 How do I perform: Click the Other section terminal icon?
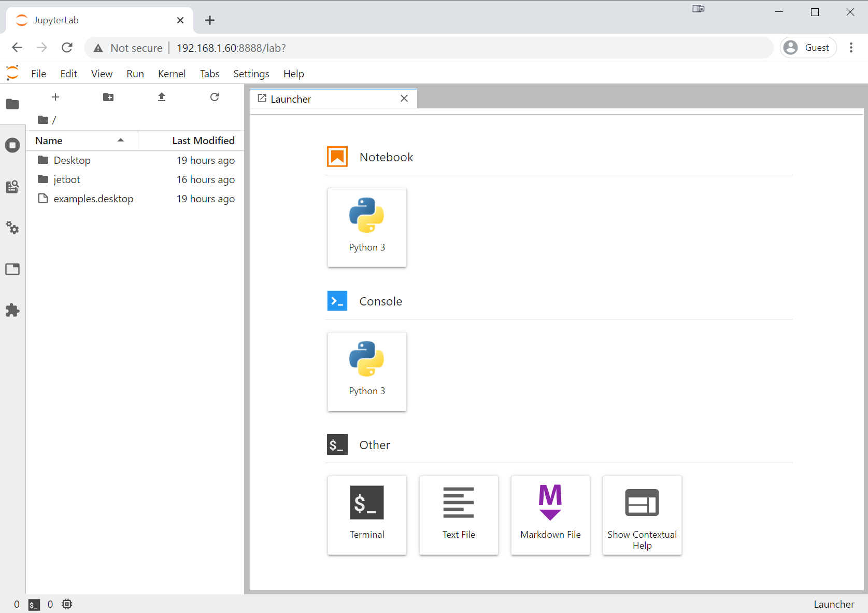pos(337,444)
